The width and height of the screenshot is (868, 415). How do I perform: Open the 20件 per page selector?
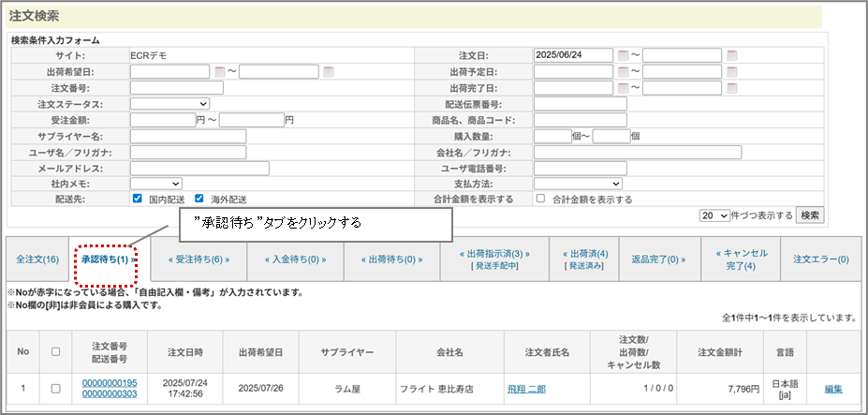(714, 215)
